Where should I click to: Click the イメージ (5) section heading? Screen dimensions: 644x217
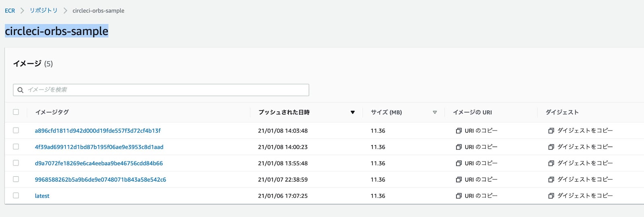point(33,64)
